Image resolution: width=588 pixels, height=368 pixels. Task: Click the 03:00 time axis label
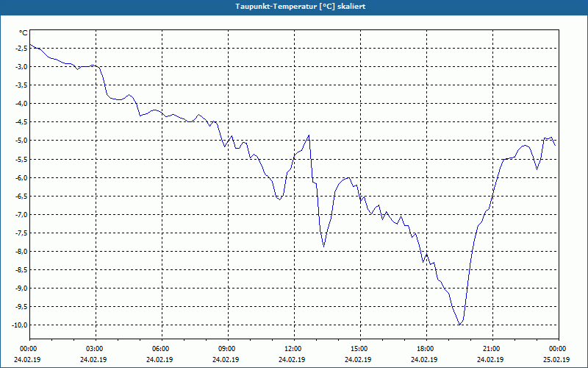pos(94,349)
